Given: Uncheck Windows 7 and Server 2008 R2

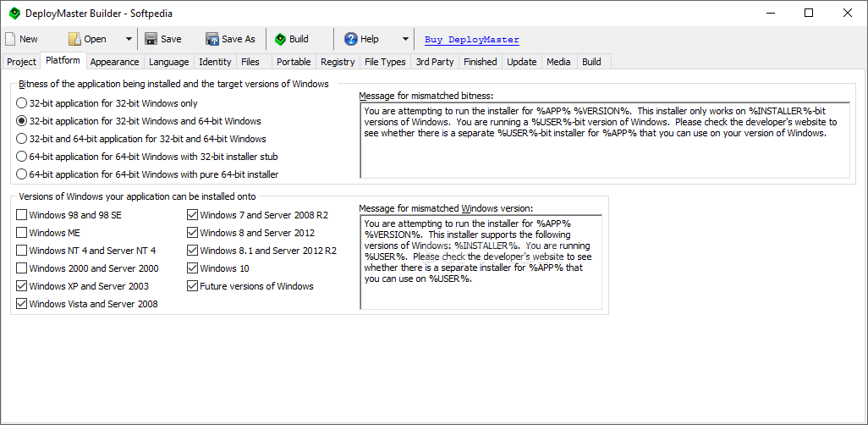Looking at the screenshot, I should coord(193,215).
